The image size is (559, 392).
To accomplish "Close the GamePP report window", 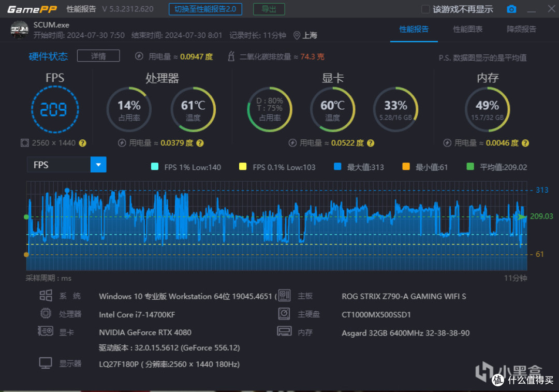I will [x=551, y=9].
